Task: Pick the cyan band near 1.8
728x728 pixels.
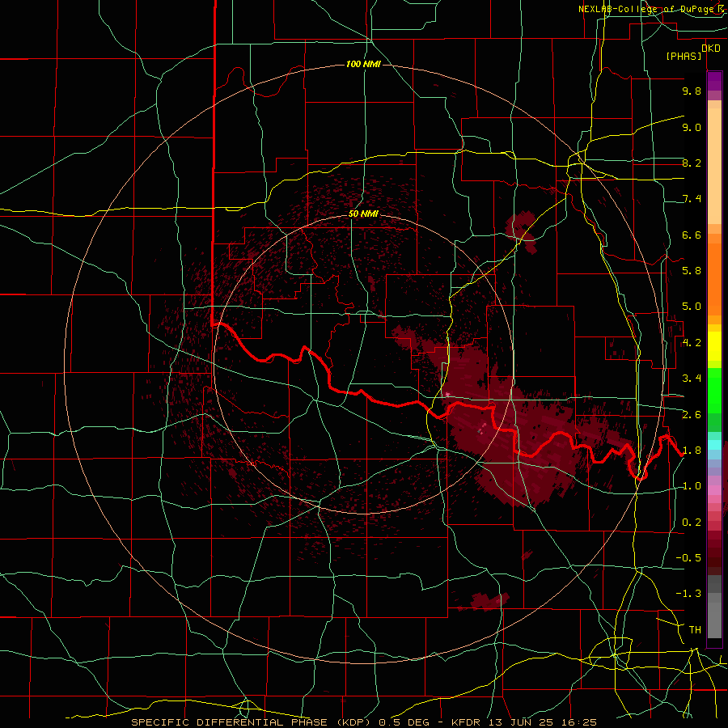Action: click(x=714, y=445)
